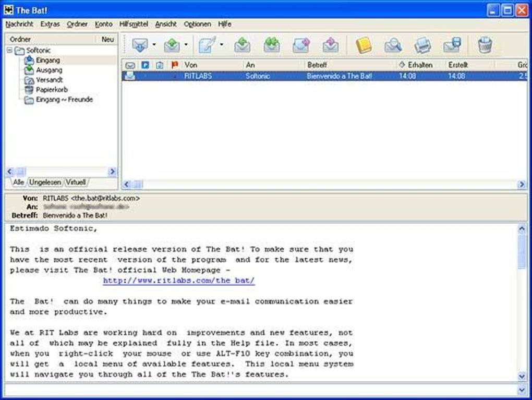
Task: Select the Versandt folder
Action: [x=49, y=80]
